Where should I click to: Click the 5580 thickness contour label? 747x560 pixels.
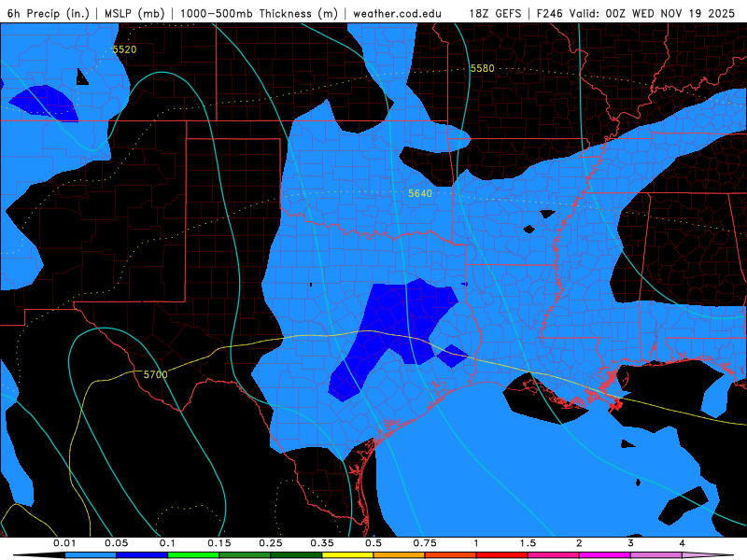482,68
